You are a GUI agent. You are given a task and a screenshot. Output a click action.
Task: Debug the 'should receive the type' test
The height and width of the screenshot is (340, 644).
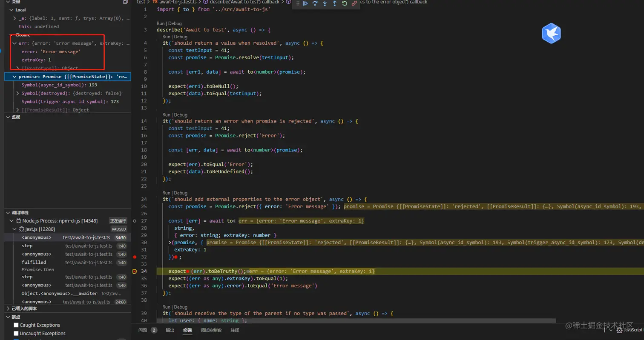pos(181,306)
